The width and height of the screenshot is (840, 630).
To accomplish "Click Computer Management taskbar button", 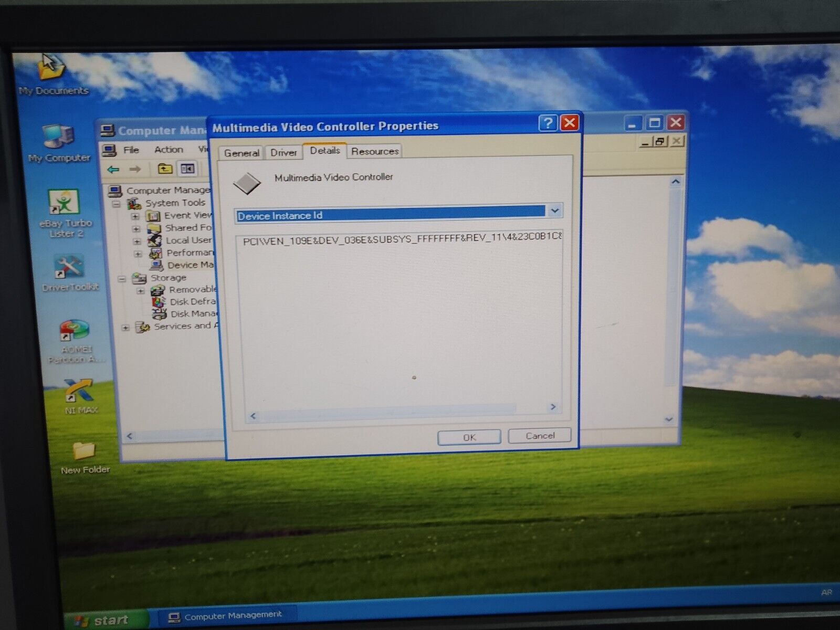I will coord(227,615).
